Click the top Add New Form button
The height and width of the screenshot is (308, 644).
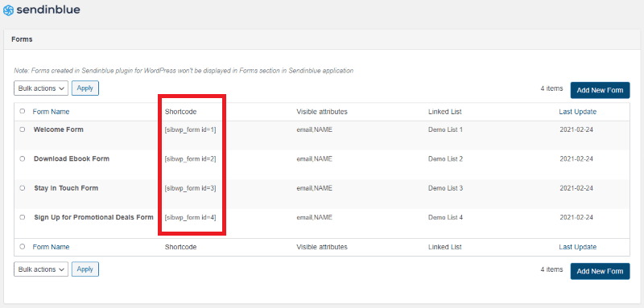pos(600,90)
